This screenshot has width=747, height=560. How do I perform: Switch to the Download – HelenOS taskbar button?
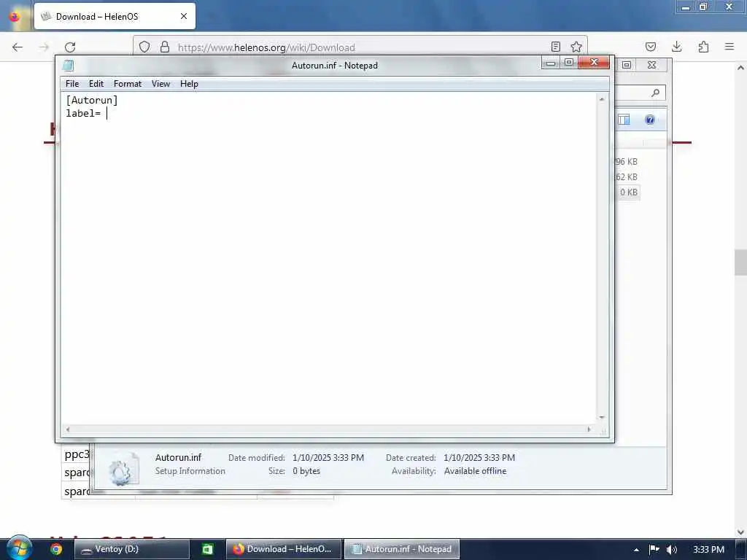click(x=284, y=549)
